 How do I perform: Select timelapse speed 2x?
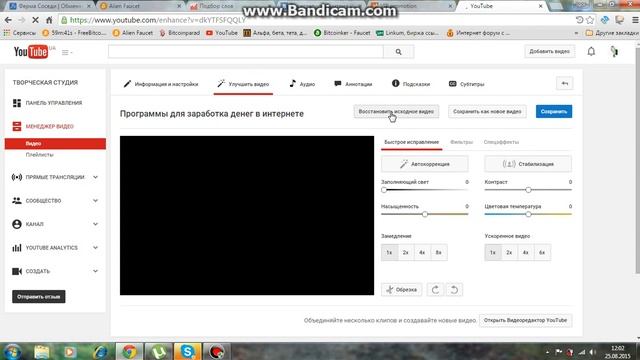[509, 252]
